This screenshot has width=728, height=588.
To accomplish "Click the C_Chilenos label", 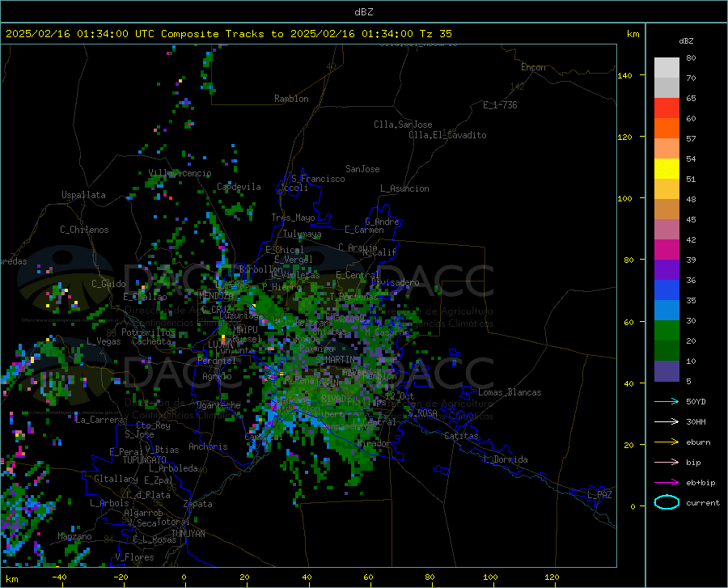I will point(84,230).
